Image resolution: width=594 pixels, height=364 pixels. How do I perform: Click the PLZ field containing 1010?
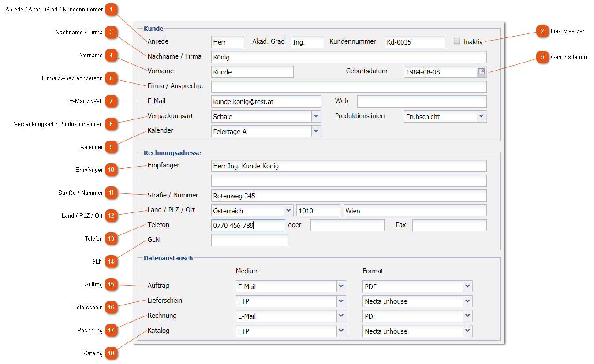pos(318,211)
